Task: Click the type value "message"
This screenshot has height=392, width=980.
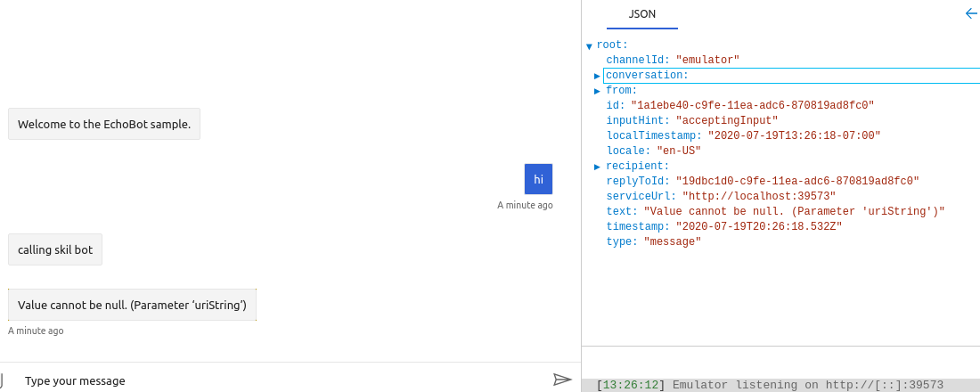Action: (x=673, y=241)
